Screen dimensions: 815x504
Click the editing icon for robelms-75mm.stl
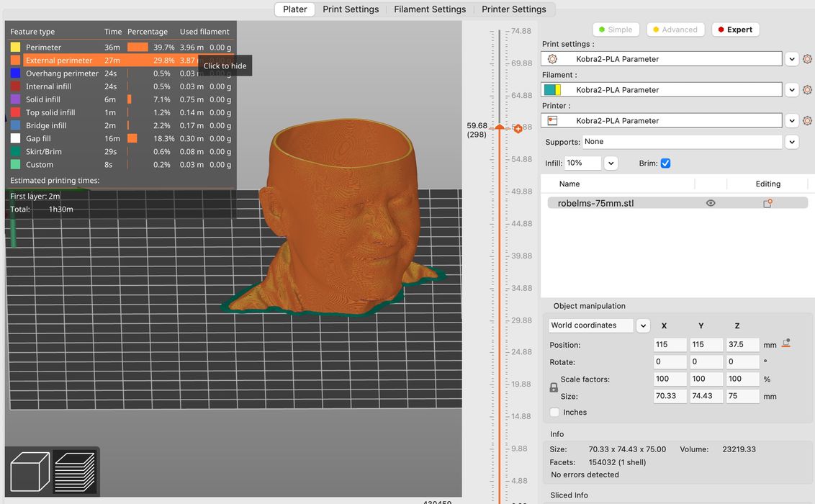pos(767,204)
